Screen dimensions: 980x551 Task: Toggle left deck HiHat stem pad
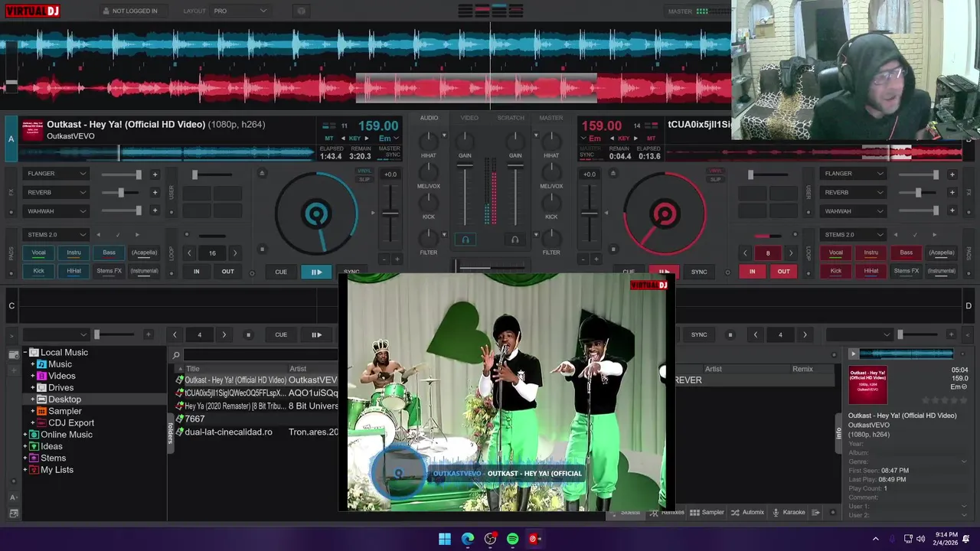[x=73, y=271]
